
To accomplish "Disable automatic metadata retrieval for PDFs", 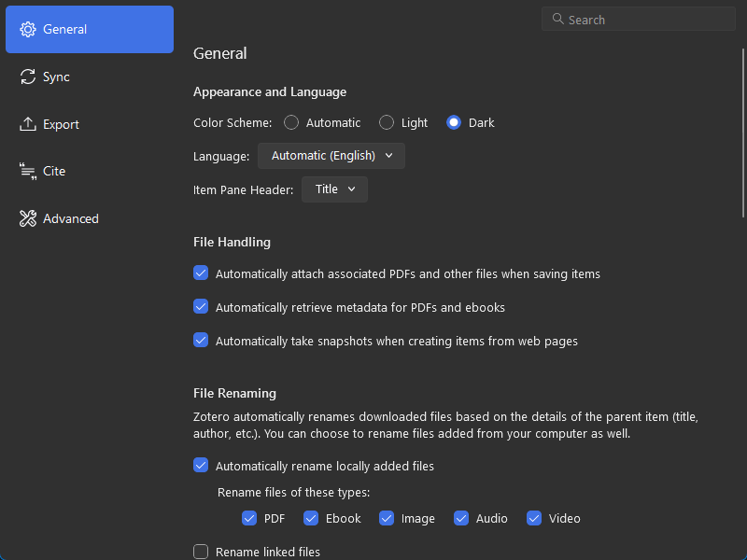I will pos(201,307).
